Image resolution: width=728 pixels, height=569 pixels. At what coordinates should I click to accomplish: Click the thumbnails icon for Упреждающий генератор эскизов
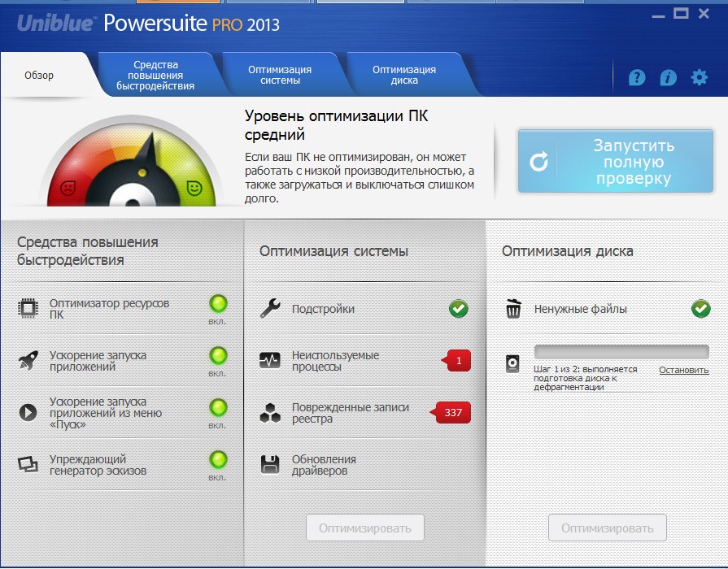click(28, 464)
